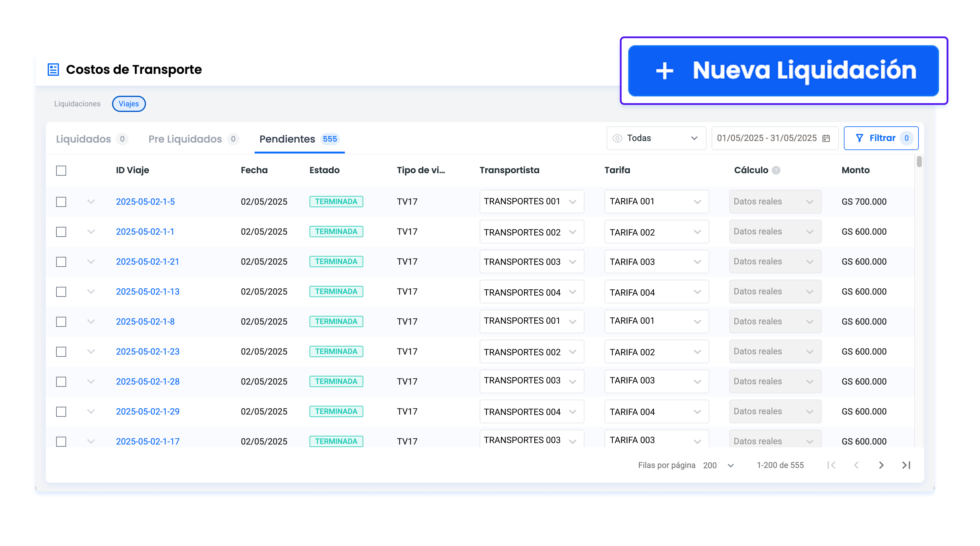
Task: Check the row 2025-05-02-1-29 checkbox
Action: tap(61, 412)
